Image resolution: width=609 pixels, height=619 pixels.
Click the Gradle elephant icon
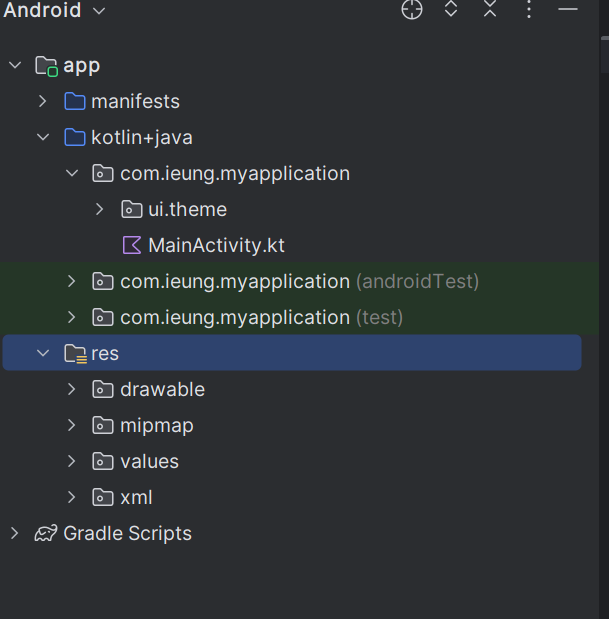click(46, 533)
